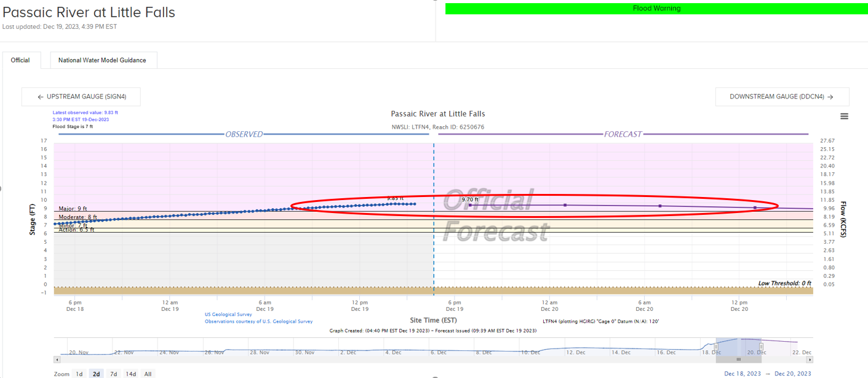Click the navigator scrollbar thumb
The width and height of the screenshot is (868, 378).
click(x=738, y=360)
